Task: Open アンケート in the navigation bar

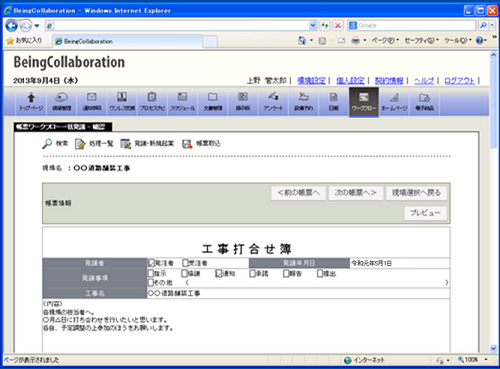Action: coord(273,102)
